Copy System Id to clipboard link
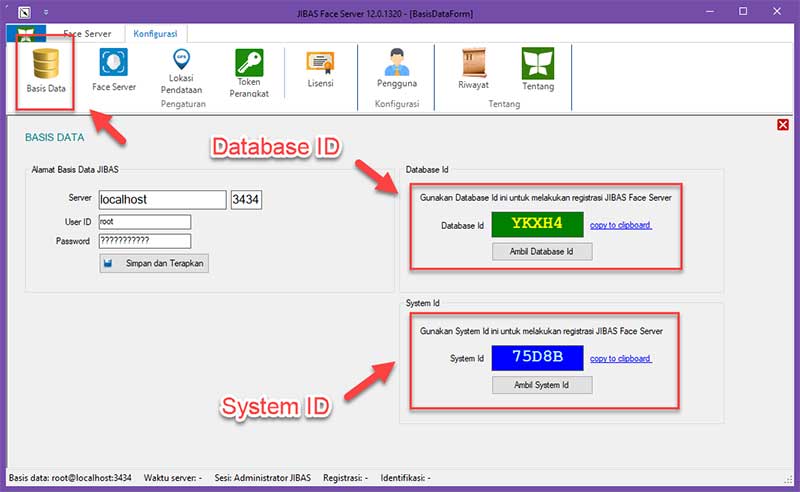 pyautogui.click(x=620, y=358)
